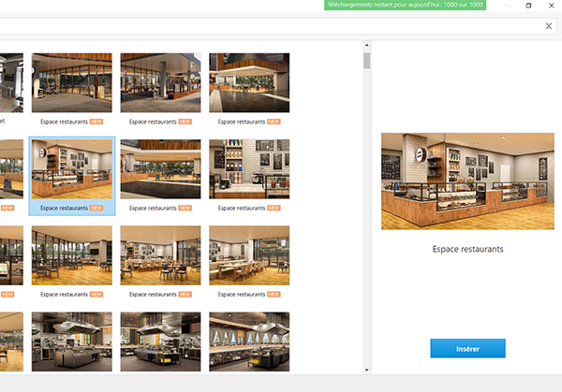562x392 pixels.
Task: Pick the bottom row's rightmost kitchen thumbnail
Action: pos(249,340)
